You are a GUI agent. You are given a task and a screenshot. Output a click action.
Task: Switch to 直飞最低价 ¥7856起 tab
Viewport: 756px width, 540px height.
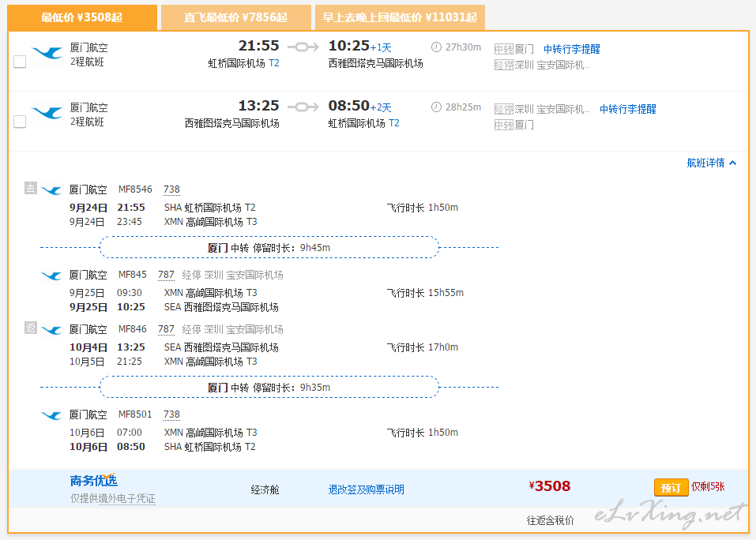pos(235,18)
